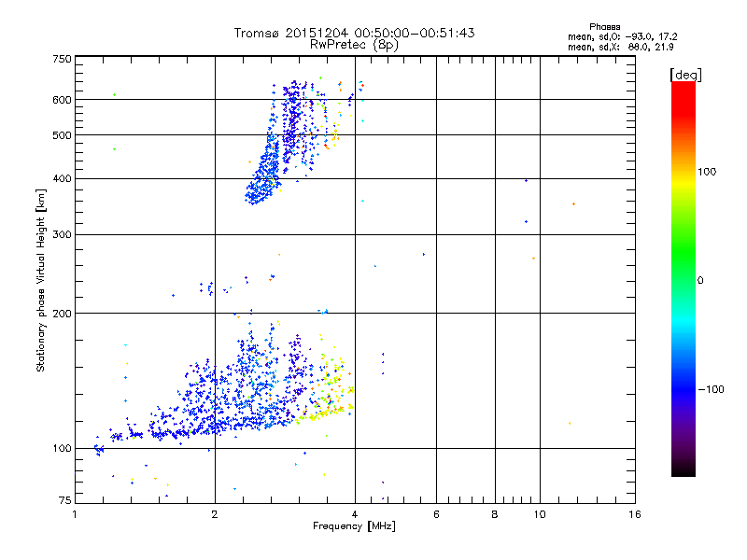Screen dimensions: 747x560
Task: Click the y-axis tick label '400'
Action: (x=62, y=179)
